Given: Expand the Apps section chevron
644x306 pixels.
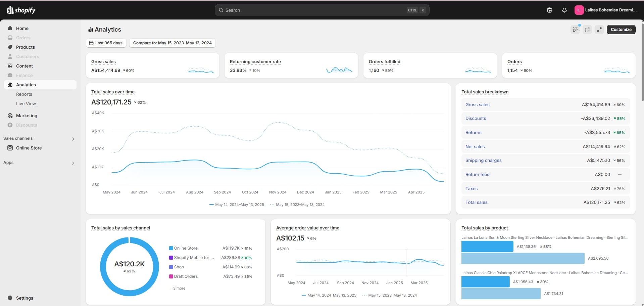Looking at the screenshot, I should (x=73, y=163).
